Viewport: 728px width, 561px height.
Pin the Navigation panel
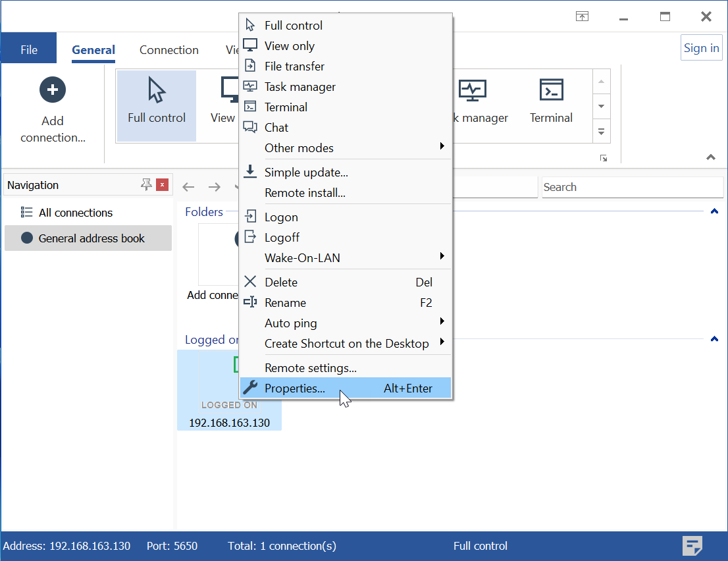click(x=146, y=185)
